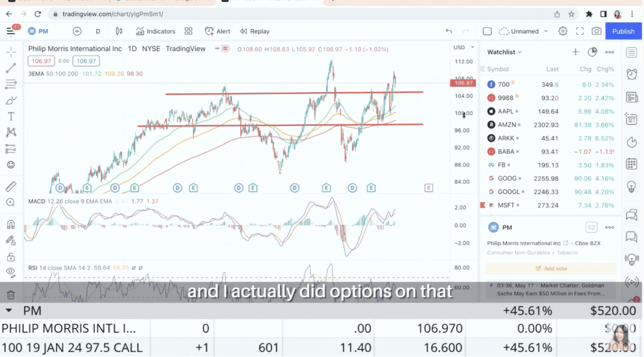Click the 106.97 sell price button
Viewport: 644px width, 357px height.
coord(42,61)
